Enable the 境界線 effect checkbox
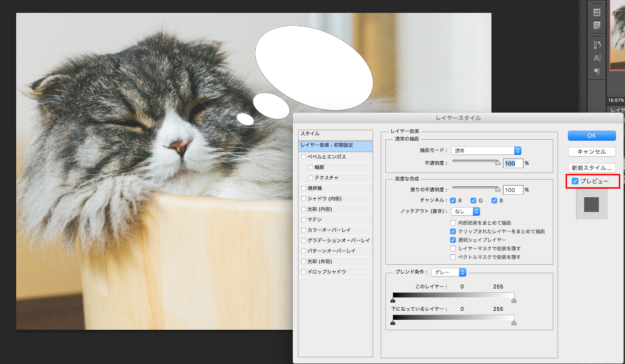 [x=304, y=188]
